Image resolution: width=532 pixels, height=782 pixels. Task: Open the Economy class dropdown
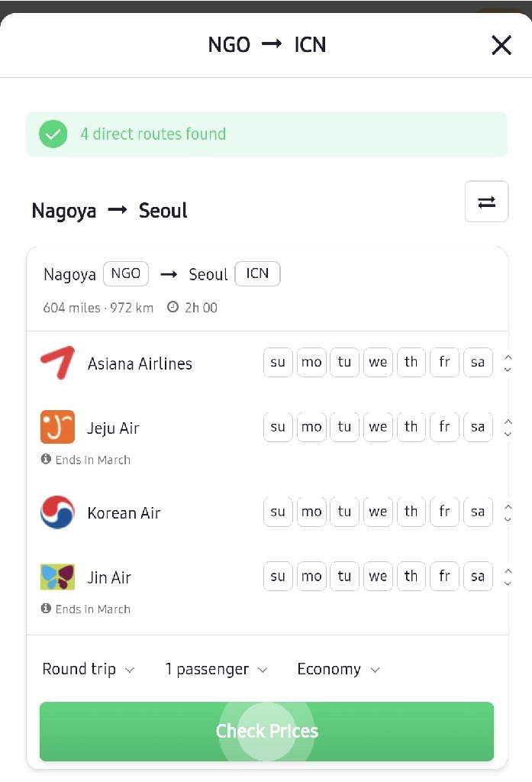pos(338,670)
